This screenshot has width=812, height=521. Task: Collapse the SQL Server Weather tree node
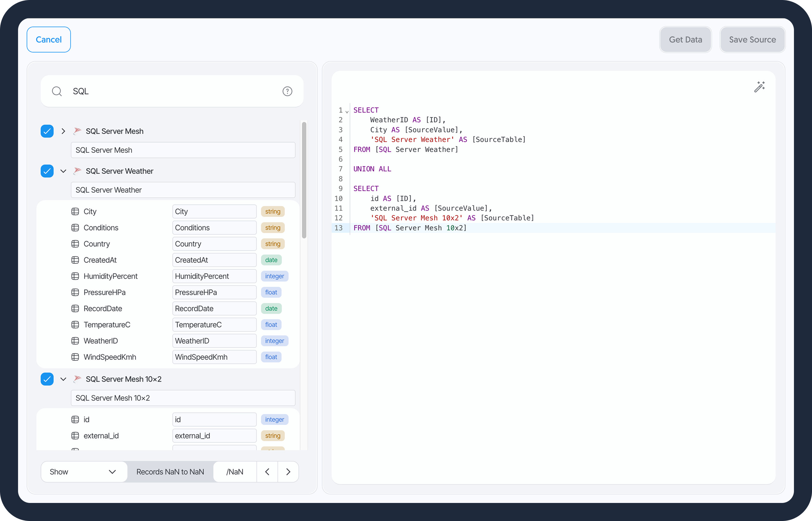[x=63, y=171]
